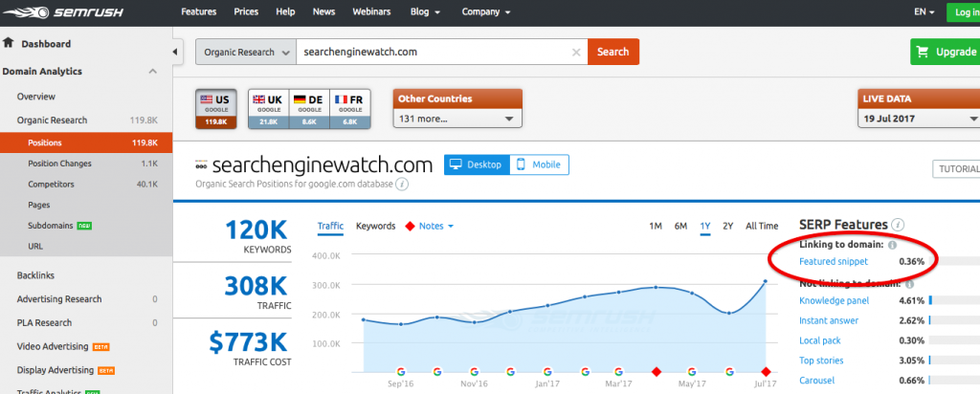
Task: Select the FR Google database
Action: [350, 109]
